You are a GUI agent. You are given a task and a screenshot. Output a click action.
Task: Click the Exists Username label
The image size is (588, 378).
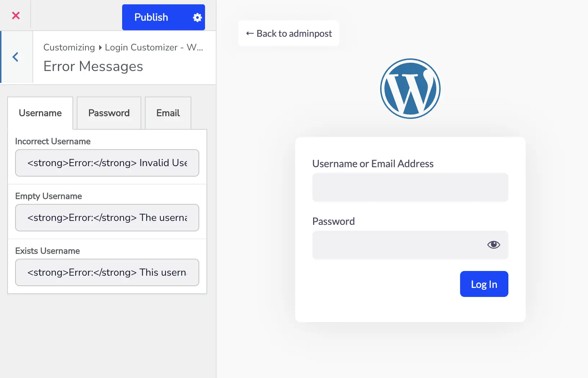[48, 251]
